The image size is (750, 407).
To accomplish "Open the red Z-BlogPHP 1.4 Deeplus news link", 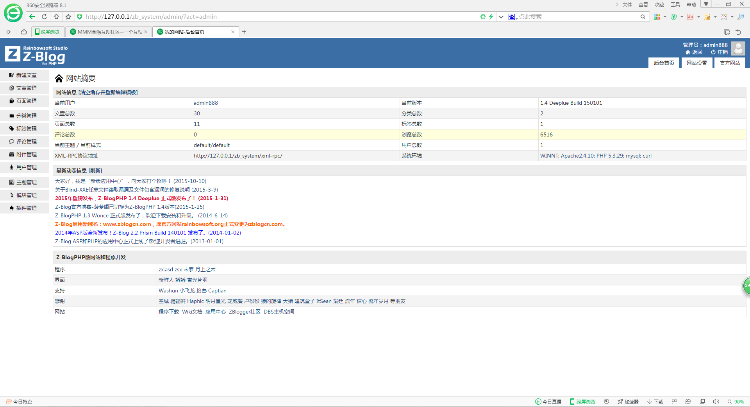I will coord(142,198).
